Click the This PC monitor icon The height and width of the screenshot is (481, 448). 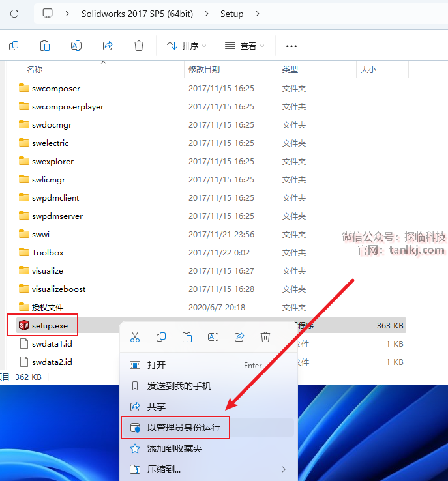coord(48,14)
